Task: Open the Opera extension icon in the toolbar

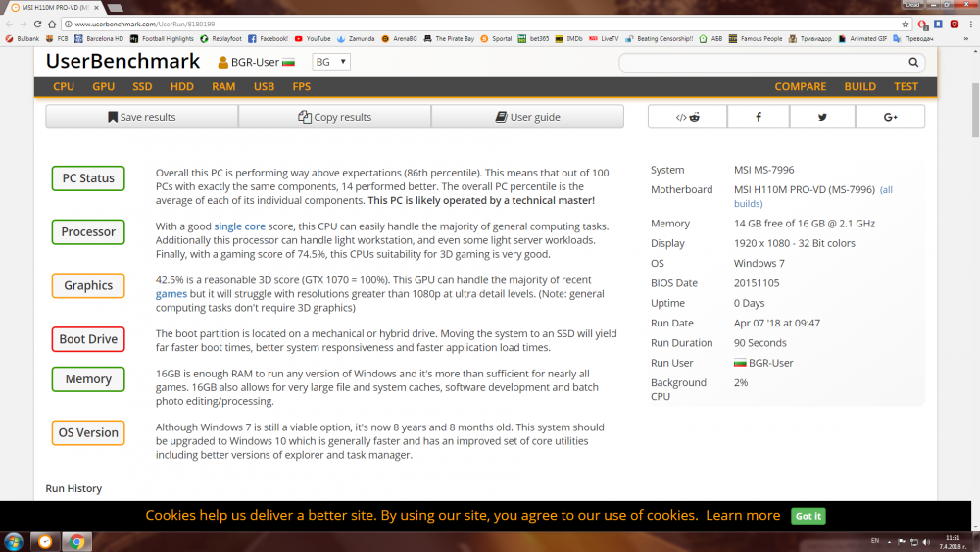Action: (x=922, y=24)
